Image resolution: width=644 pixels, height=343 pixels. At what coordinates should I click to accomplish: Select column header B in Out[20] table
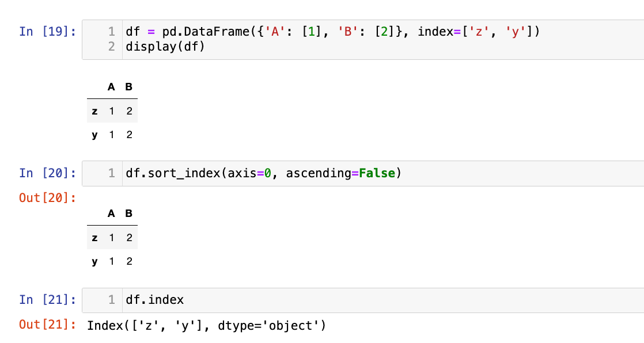click(128, 214)
